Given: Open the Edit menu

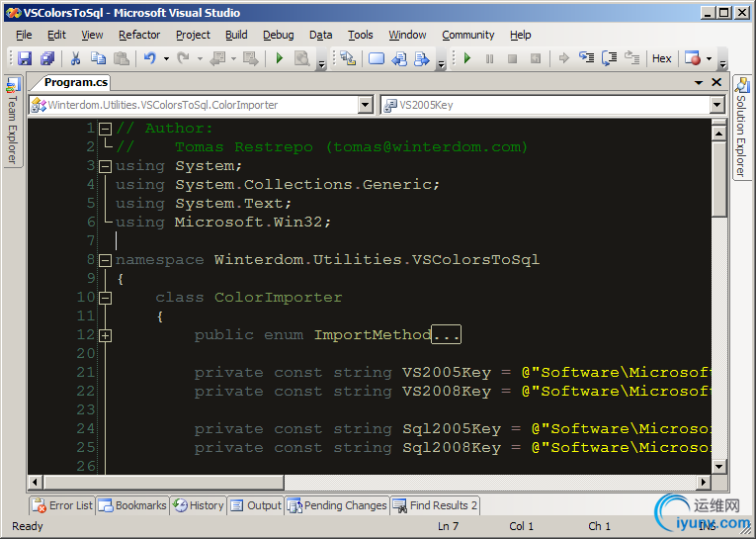Looking at the screenshot, I should coord(56,35).
